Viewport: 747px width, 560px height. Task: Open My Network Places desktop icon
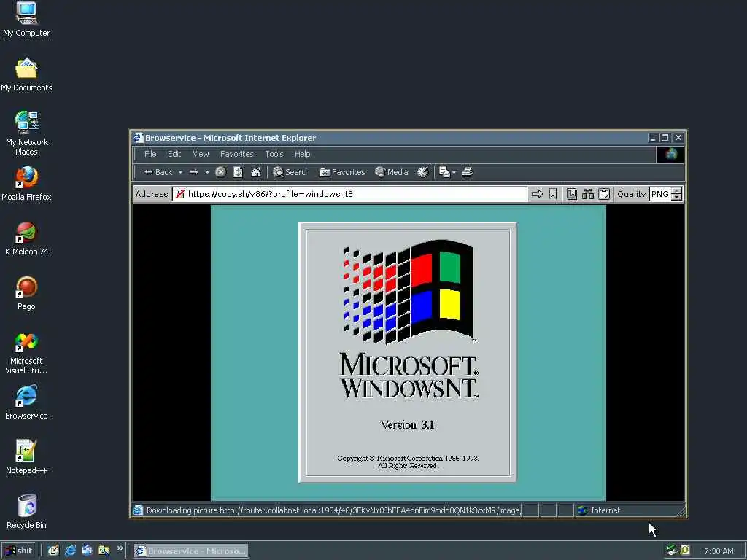click(27, 133)
